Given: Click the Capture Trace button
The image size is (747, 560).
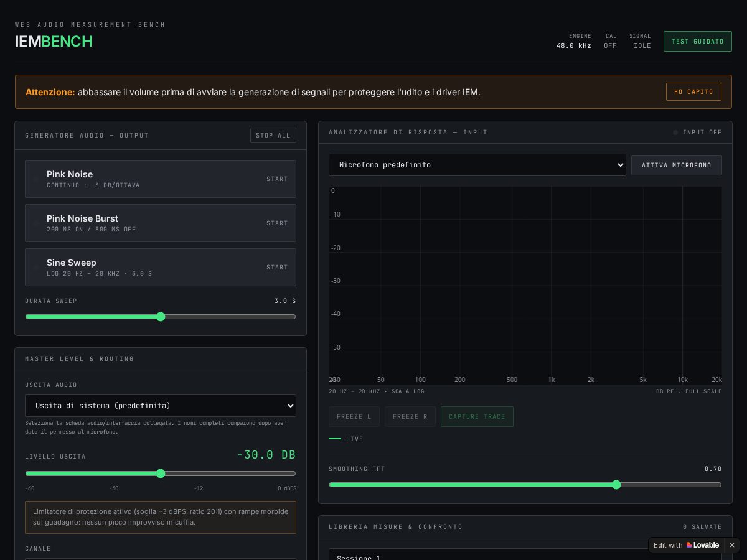Looking at the screenshot, I should coord(477,417).
